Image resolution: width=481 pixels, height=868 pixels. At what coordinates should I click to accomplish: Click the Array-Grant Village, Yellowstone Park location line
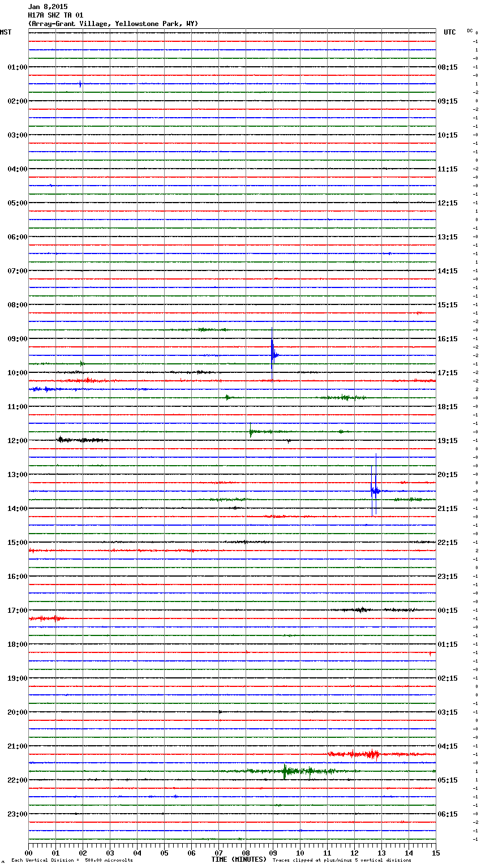(x=113, y=24)
